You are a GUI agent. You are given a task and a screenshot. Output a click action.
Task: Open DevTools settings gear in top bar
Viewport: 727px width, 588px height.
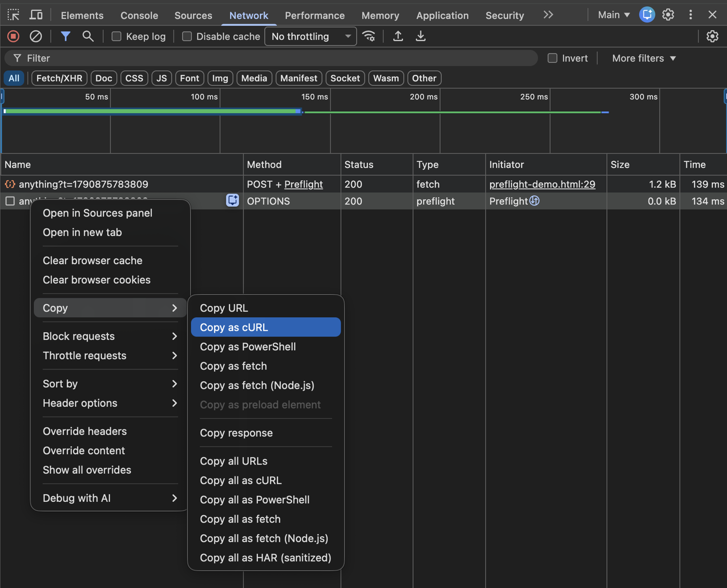click(x=668, y=15)
